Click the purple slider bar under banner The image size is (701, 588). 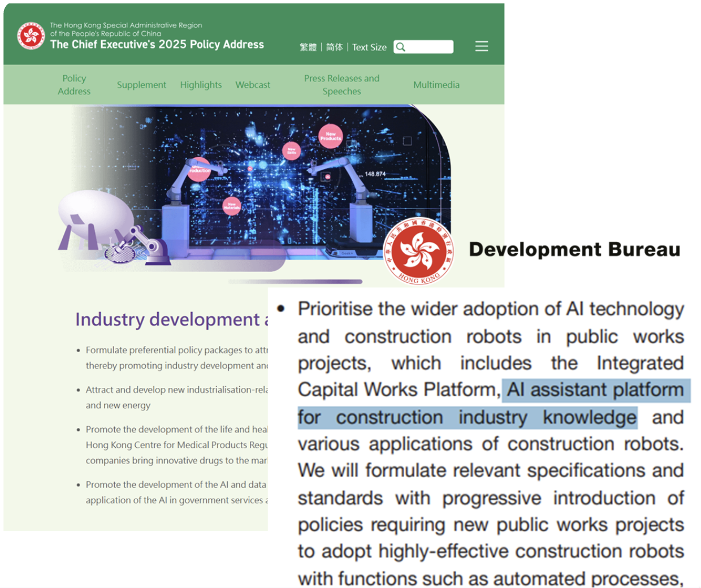coord(295,281)
